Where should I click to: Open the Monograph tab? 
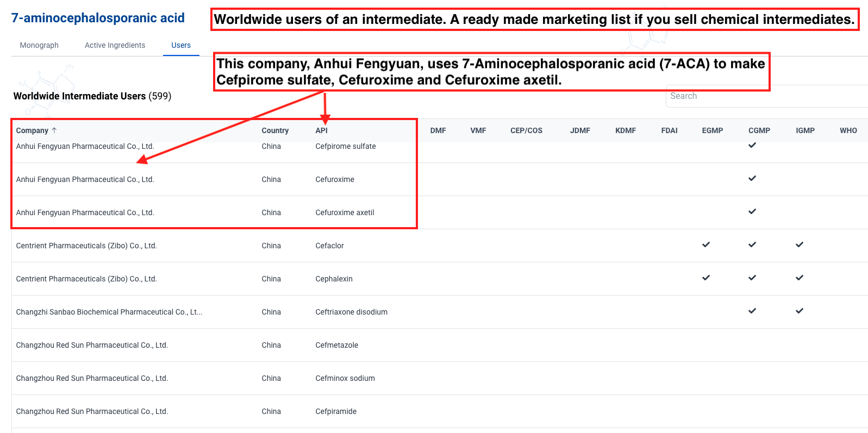[39, 45]
